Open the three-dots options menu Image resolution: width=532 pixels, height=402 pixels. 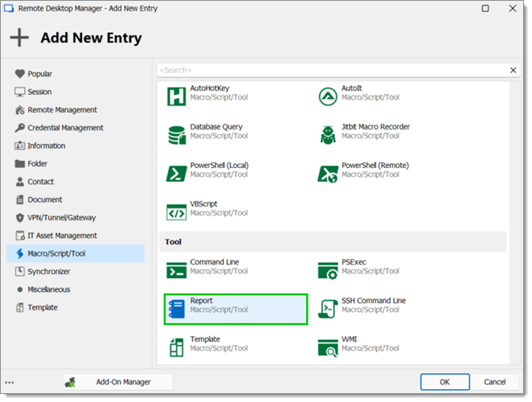10,383
